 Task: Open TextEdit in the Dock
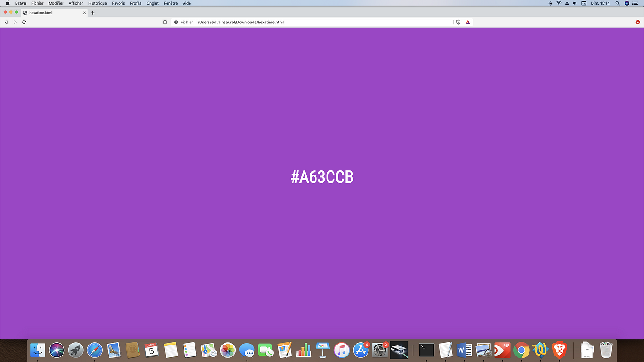point(445,351)
